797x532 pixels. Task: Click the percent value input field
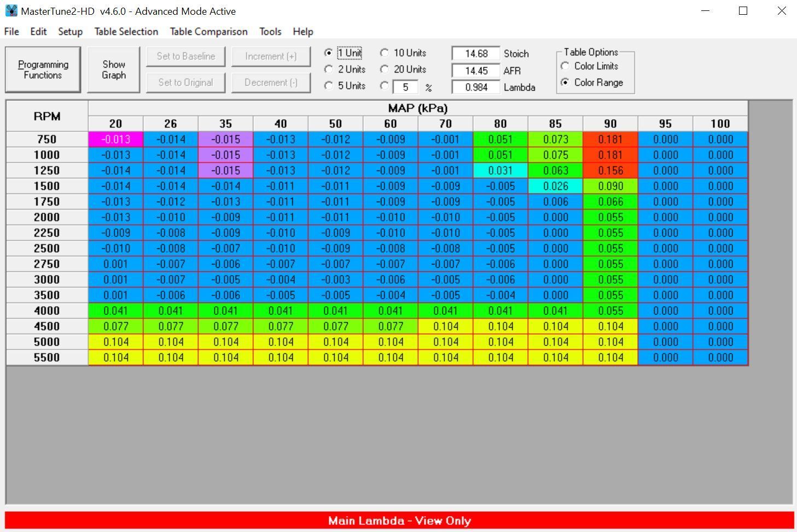tap(405, 87)
